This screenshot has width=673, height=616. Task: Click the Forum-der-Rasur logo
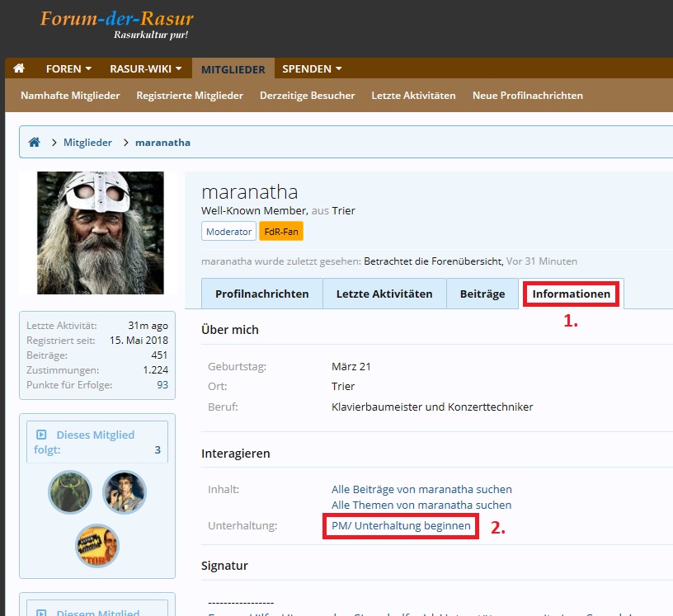coord(117,24)
